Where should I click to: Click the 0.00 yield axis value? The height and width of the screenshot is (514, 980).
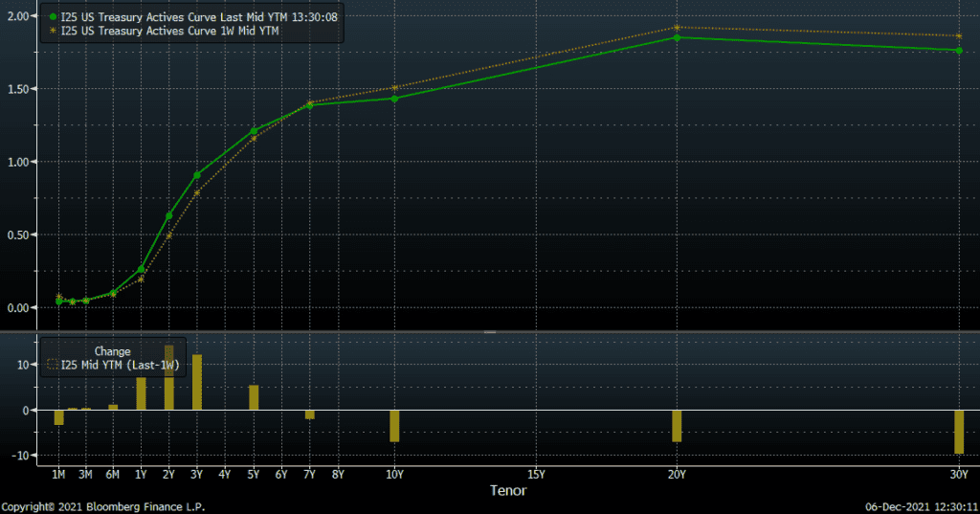(x=18, y=308)
